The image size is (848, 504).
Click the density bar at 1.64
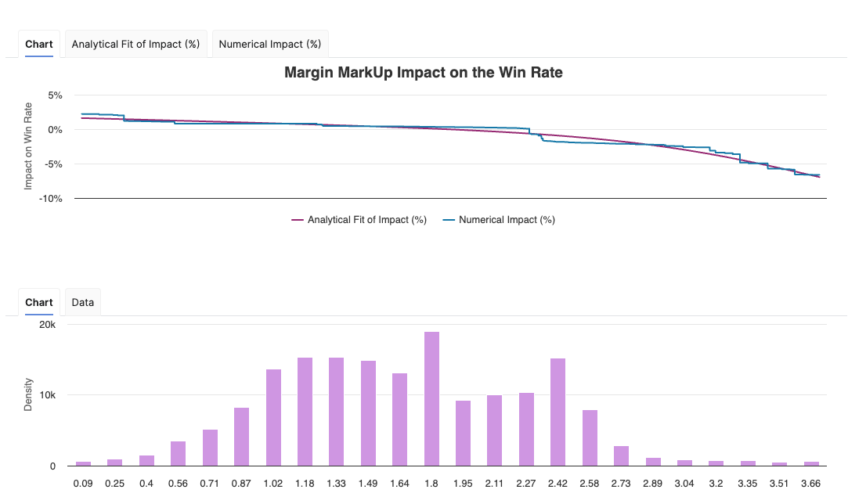pos(399,419)
